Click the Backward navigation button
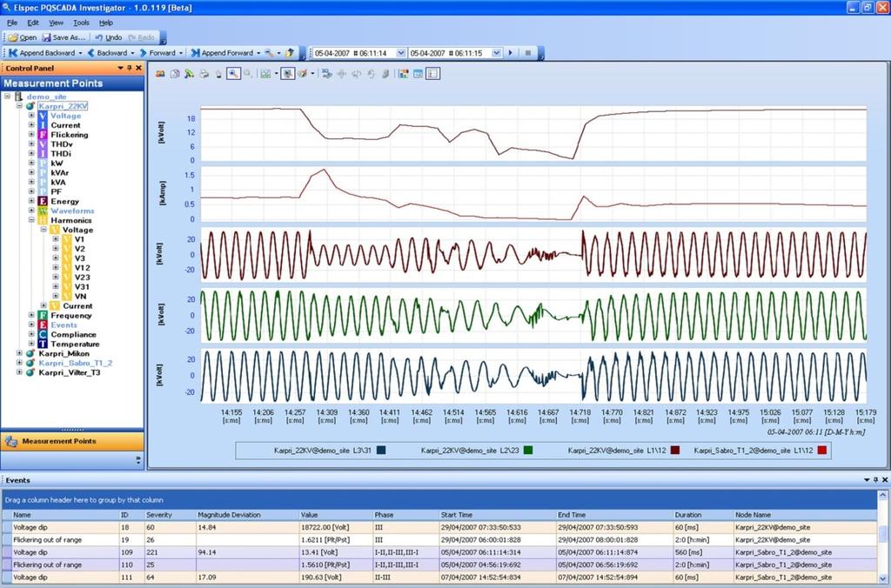891x588 pixels. click(x=107, y=53)
